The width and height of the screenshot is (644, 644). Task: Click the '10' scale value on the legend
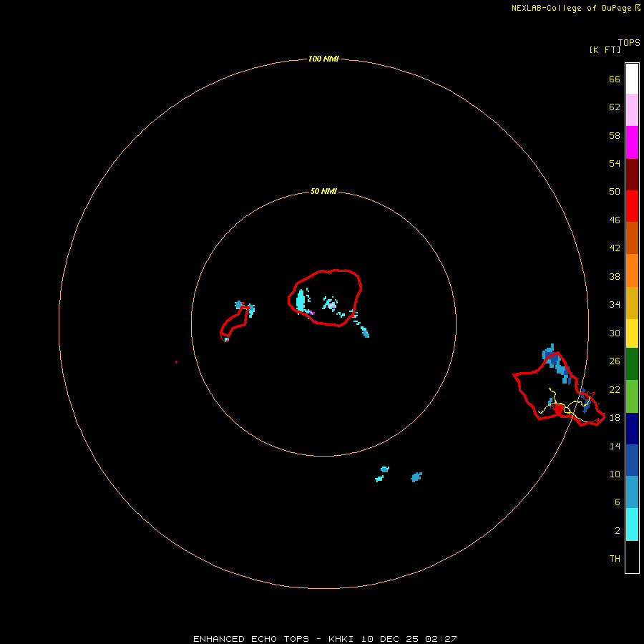pos(615,474)
